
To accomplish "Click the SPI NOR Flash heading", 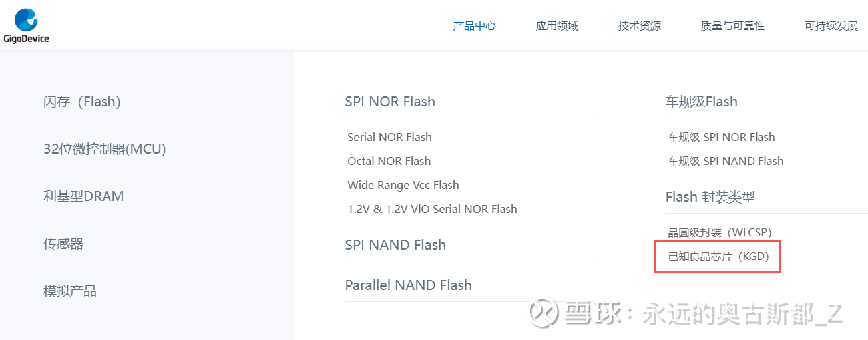I will click(389, 102).
